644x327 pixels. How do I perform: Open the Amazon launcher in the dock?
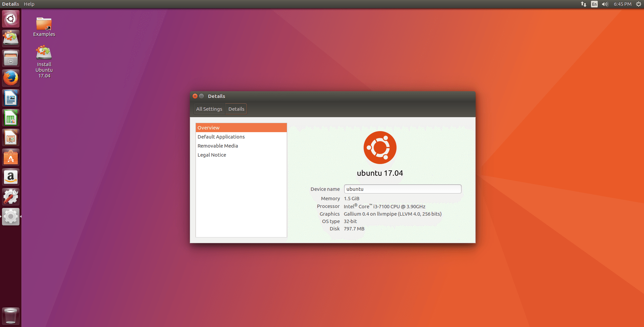click(11, 177)
